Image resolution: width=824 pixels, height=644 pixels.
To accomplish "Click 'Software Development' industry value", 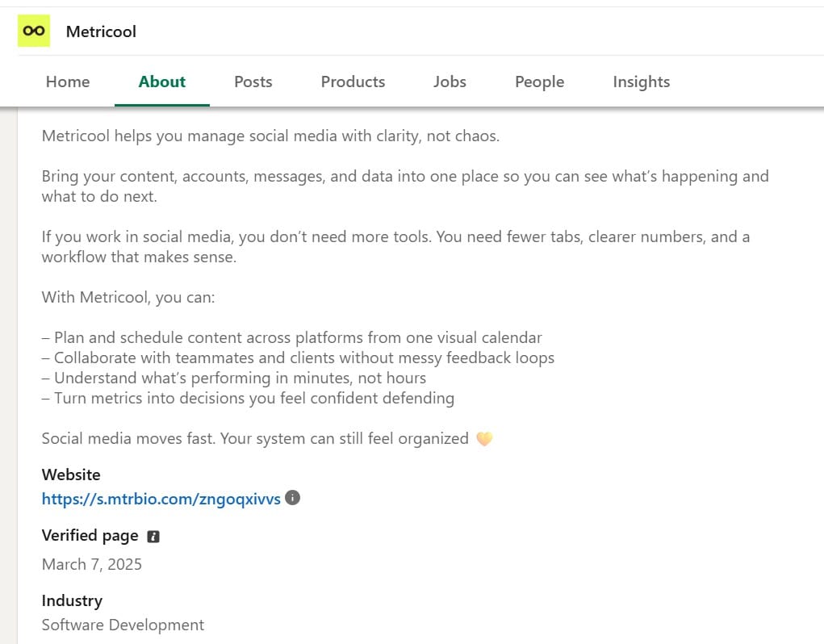I will (123, 625).
